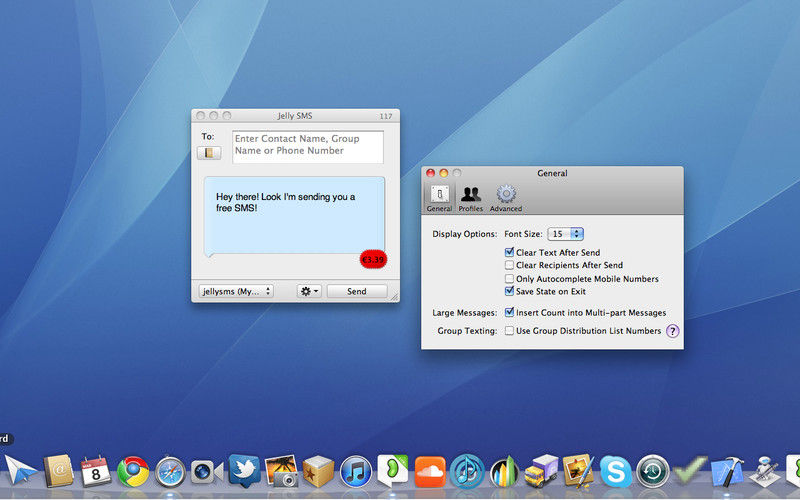Click the red €3.39 credit badge
The height and width of the screenshot is (500, 800).
tap(373, 260)
